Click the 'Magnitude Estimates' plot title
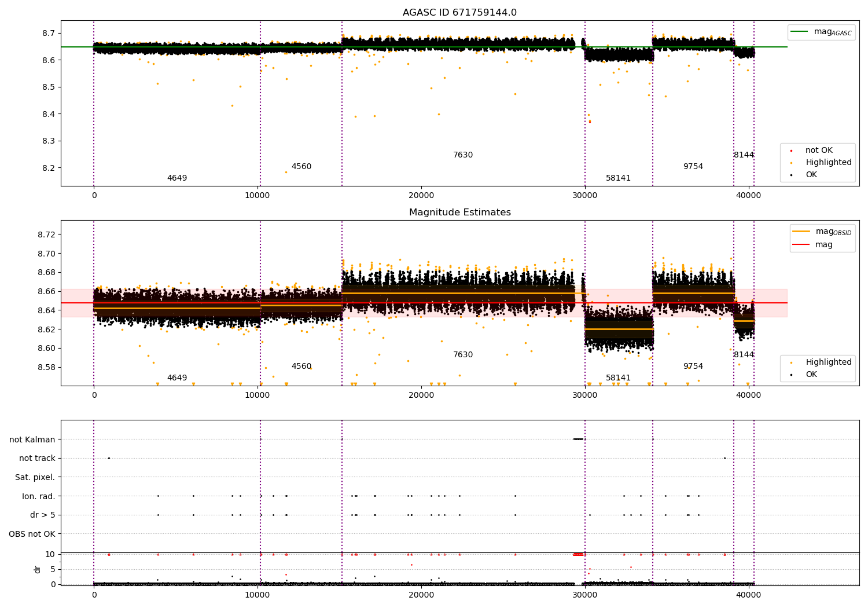The height and width of the screenshot is (608, 868). tap(459, 213)
